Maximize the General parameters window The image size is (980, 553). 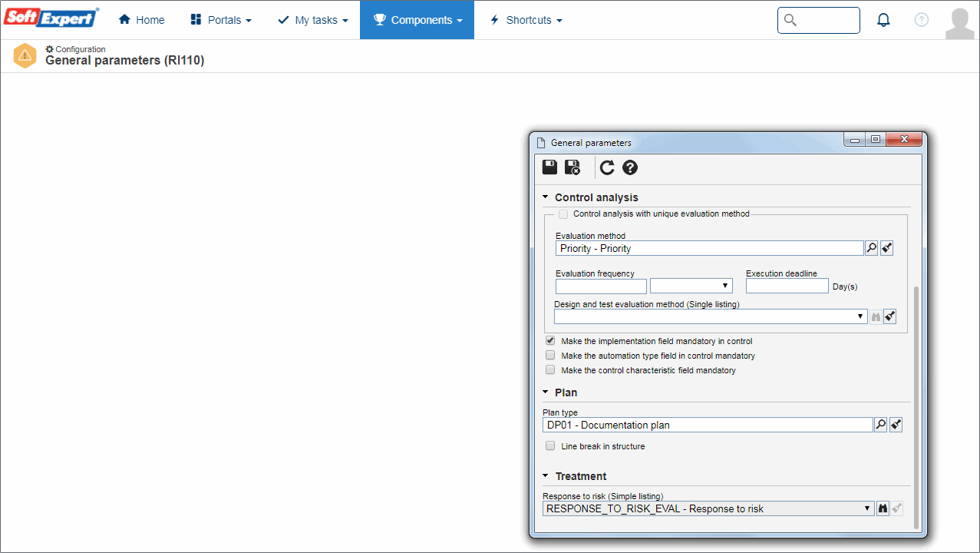pyautogui.click(x=875, y=140)
